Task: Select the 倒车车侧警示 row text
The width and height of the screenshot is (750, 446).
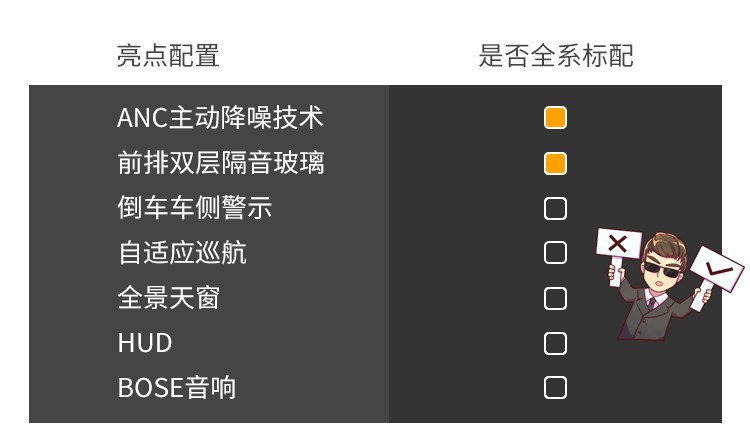Action: pos(194,208)
